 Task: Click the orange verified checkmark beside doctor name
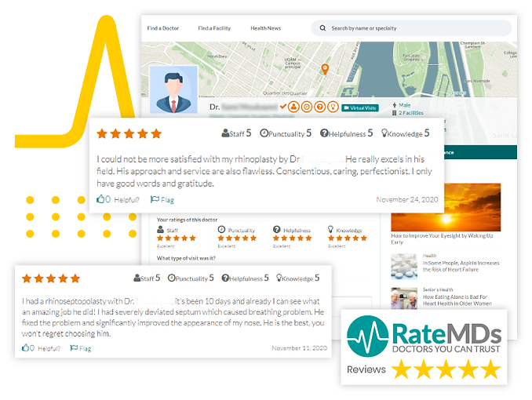tap(283, 107)
